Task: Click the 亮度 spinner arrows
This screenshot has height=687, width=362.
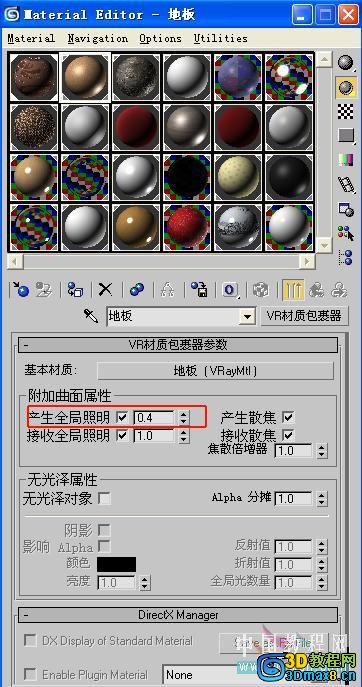Action: pyautogui.click(x=145, y=583)
